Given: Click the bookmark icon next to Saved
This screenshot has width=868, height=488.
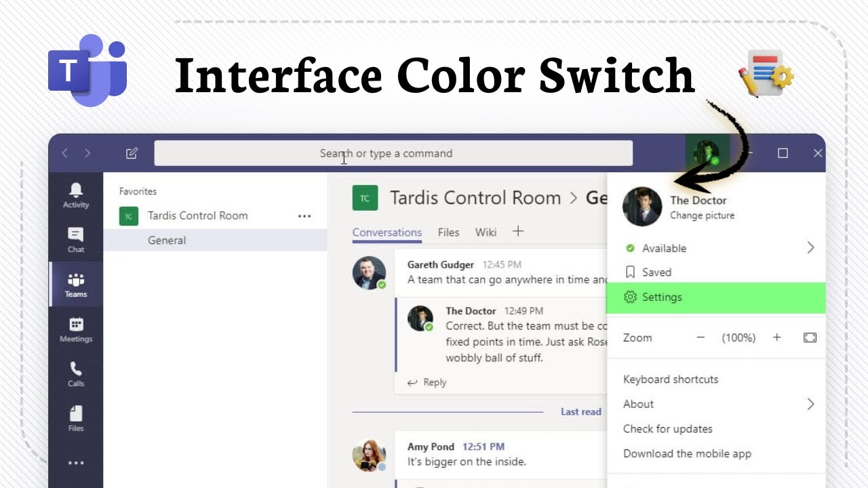Looking at the screenshot, I should click(630, 272).
